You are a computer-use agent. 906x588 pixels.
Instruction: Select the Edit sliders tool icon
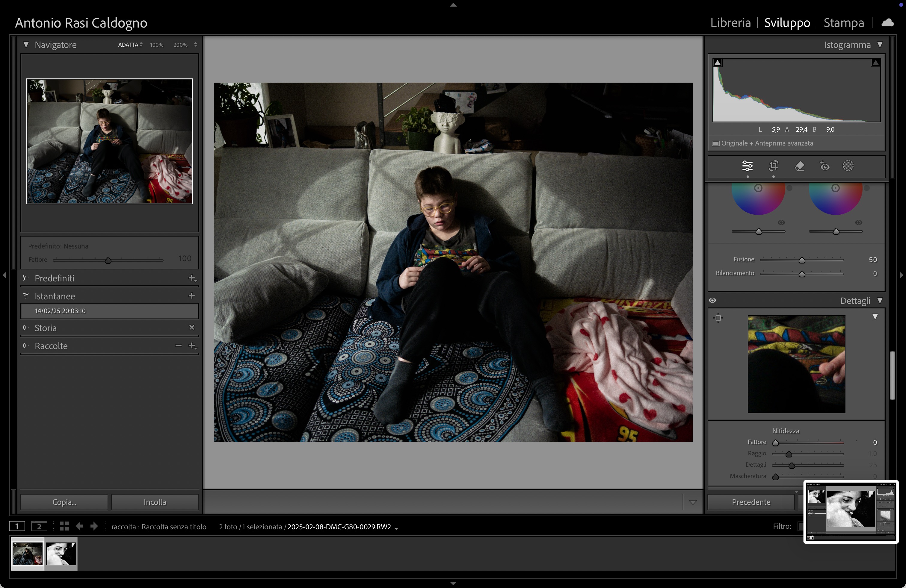point(747,166)
